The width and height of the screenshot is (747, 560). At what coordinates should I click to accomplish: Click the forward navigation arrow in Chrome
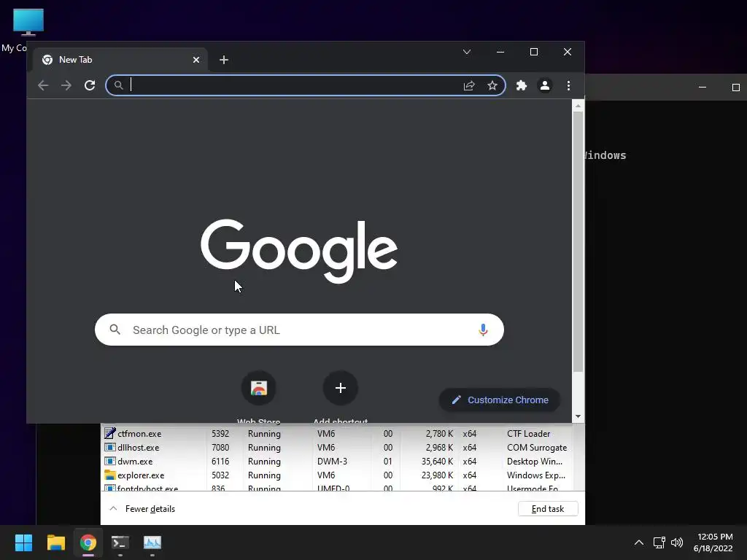[x=66, y=85]
